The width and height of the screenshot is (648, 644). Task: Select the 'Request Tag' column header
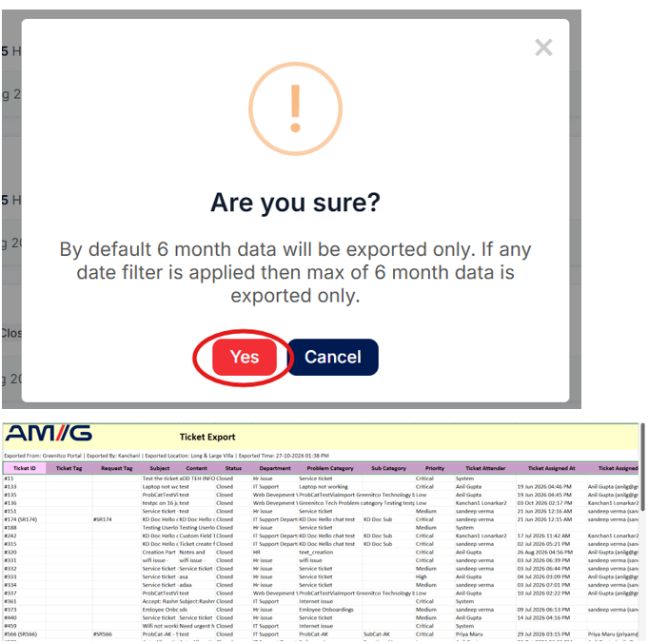(x=117, y=468)
